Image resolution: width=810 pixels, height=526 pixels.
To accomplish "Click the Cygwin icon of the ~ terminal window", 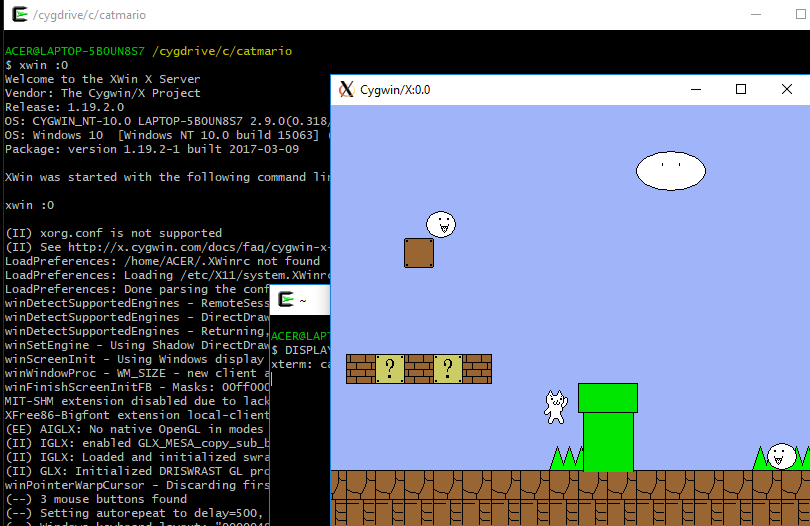I will coord(286,299).
